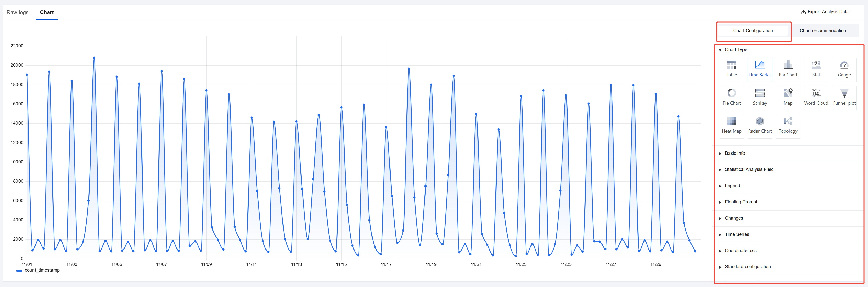Select the Radar Chart icon
The image size is (868, 287).
pos(759,125)
